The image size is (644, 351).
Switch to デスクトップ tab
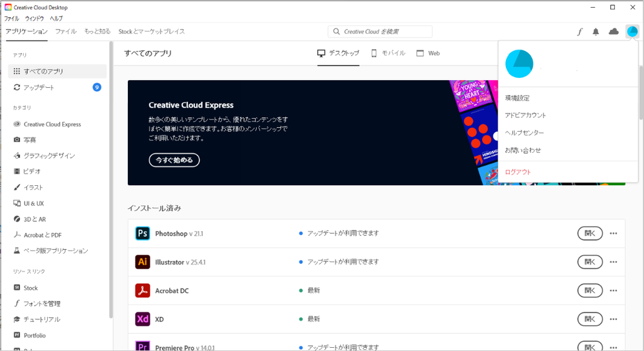[338, 54]
